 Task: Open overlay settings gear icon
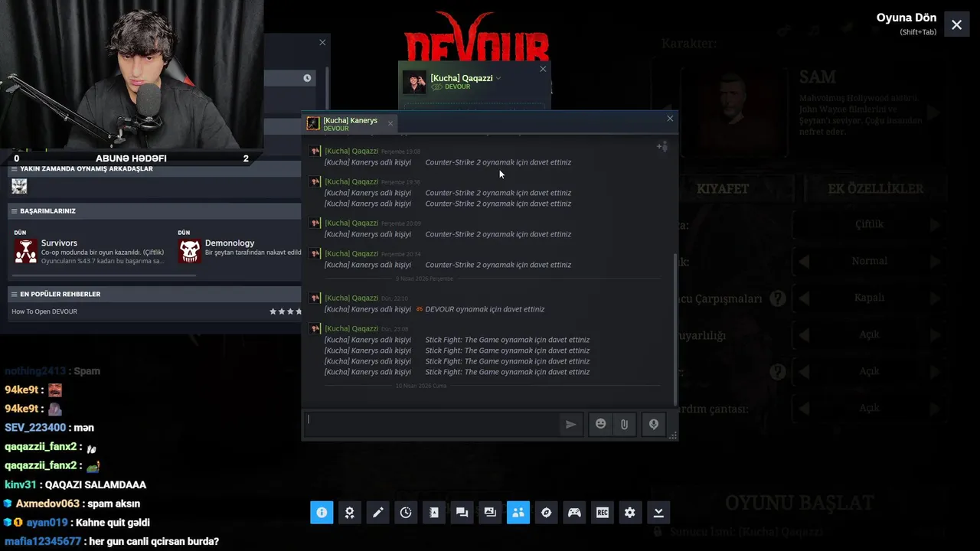click(630, 513)
